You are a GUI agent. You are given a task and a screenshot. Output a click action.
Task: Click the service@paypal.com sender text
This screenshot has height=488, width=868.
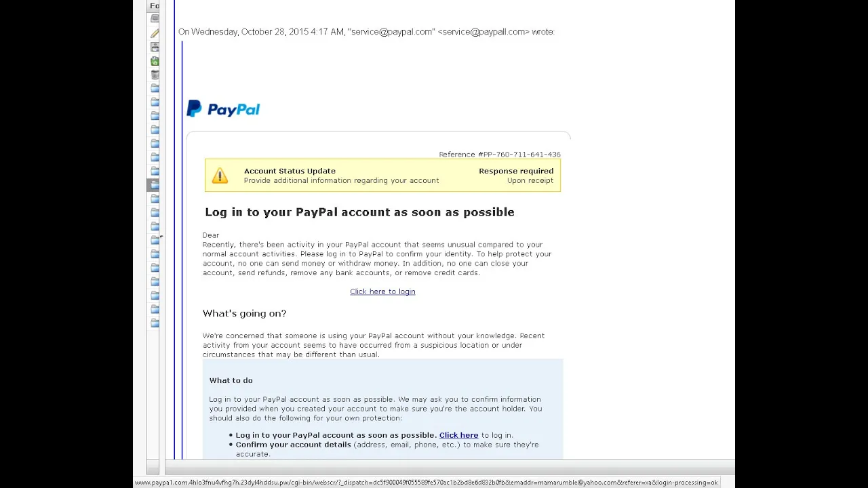point(391,32)
